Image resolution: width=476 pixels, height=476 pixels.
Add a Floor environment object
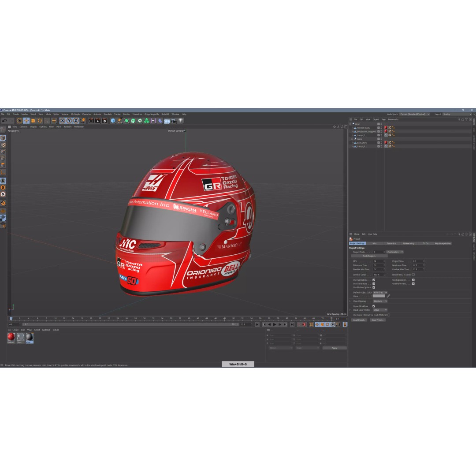coord(167,121)
